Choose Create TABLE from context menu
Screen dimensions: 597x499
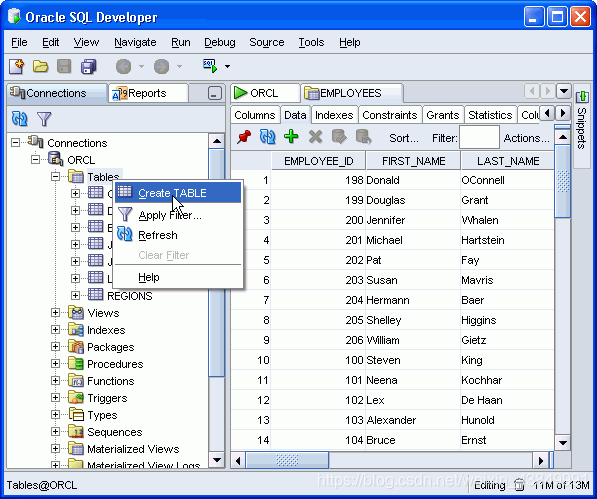pyautogui.click(x=178, y=193)
